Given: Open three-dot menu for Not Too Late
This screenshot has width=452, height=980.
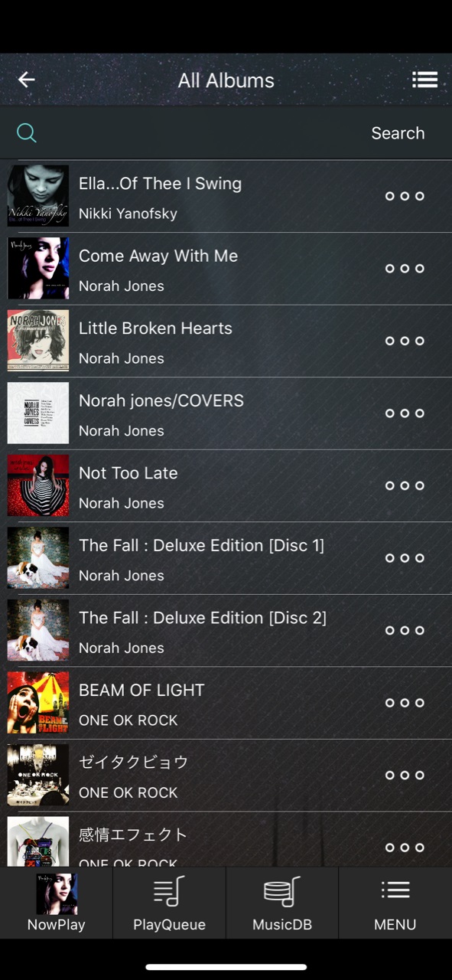Looking at the screenshot, I should [405, 485].
